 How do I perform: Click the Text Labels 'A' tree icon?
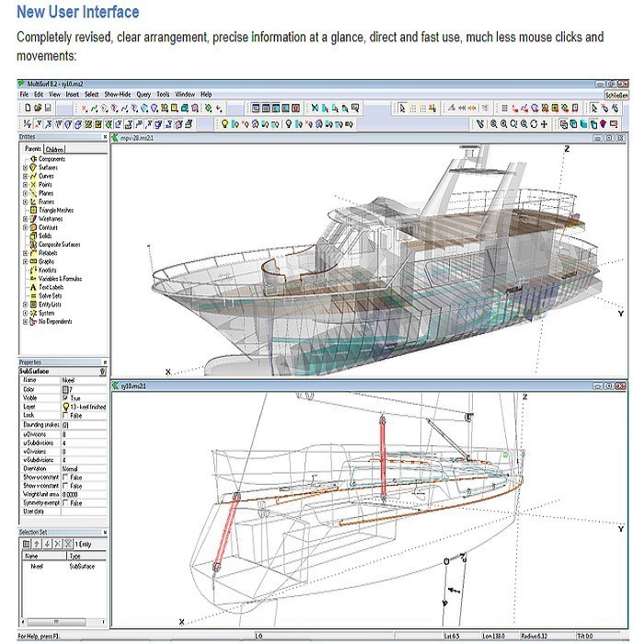click(33, 287)
